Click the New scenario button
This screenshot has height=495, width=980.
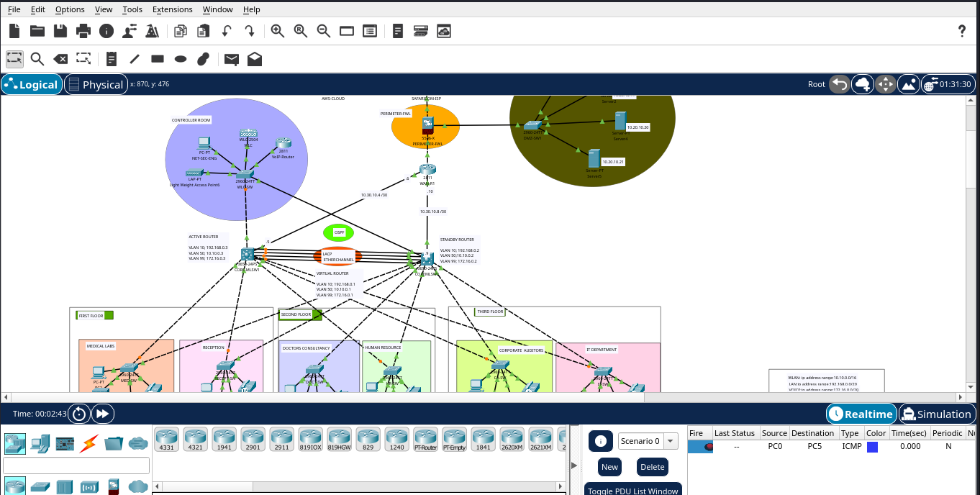tap(609, 467)
